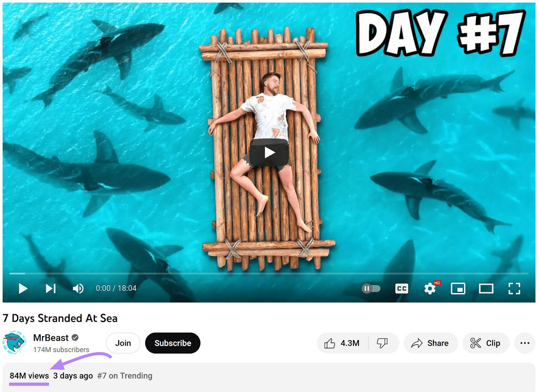Open the #7 on Trending page

pyautogui.click(x=124, y=375)
